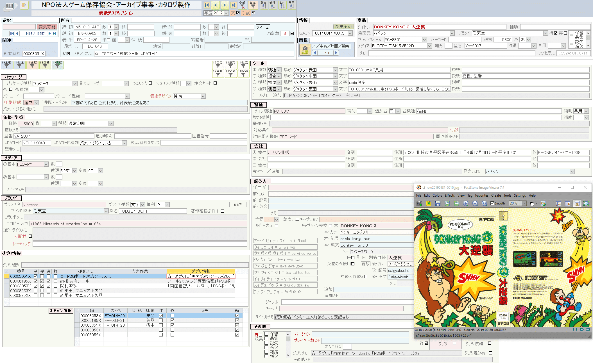Go to next image with 1/1 arrow
The height and width of the screenshot is (364, 593).
(336, 53)
